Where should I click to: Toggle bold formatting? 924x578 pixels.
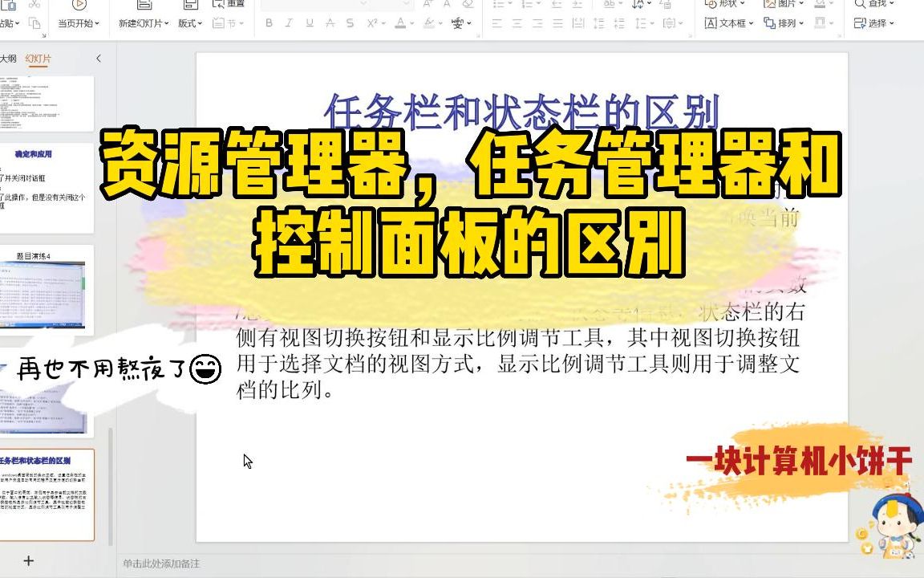click(x=269, y=23)
